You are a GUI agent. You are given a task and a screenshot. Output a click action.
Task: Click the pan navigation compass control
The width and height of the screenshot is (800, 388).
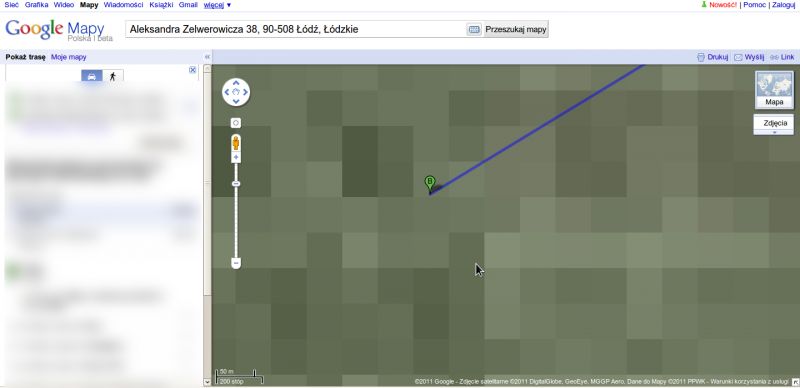click(236, 92)
